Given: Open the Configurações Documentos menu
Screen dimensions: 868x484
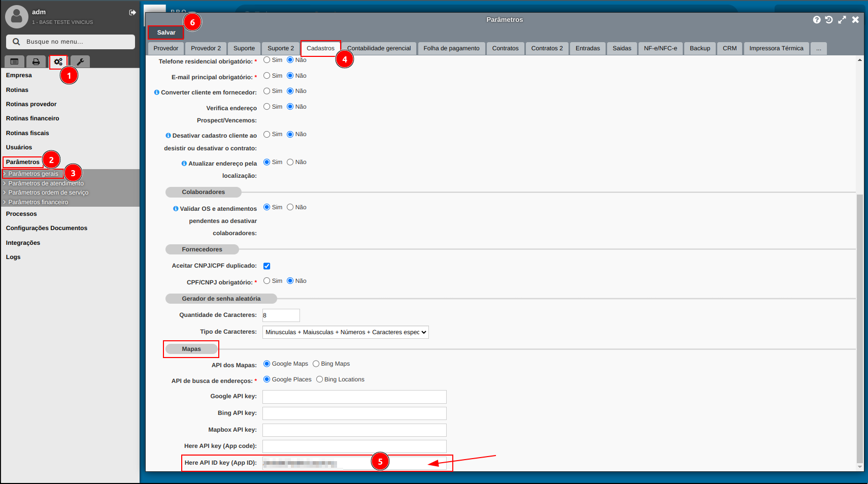Looking at the screenshot, I should [46, 228].
